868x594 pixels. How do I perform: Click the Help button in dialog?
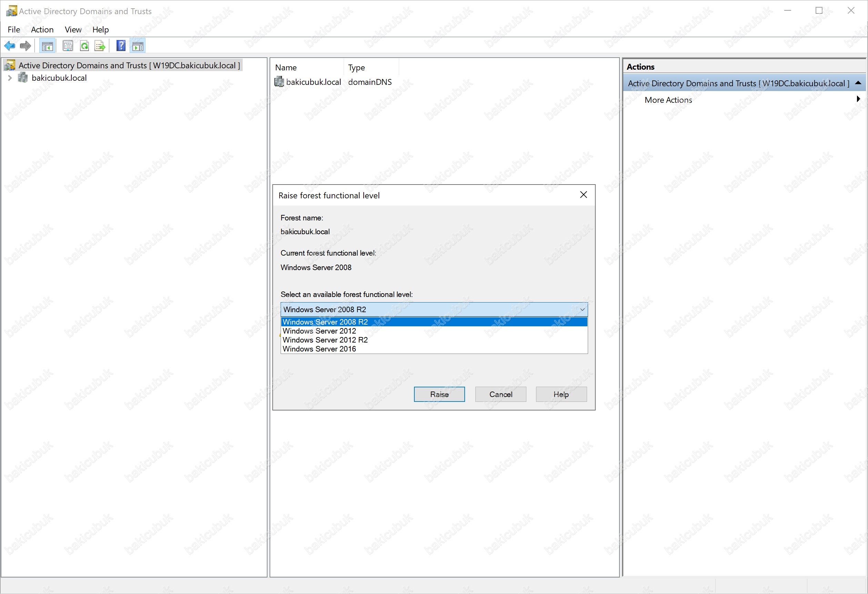click(x=561, y=394)
